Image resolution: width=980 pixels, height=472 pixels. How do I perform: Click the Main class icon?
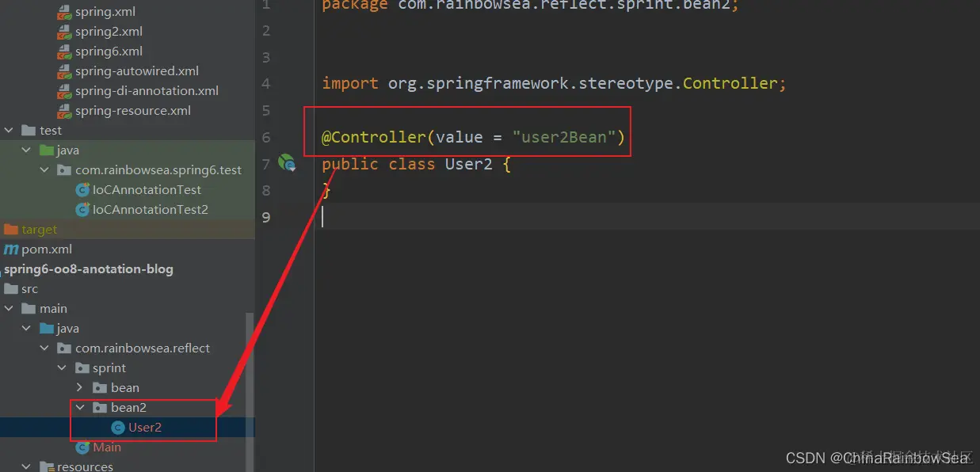pos(82,447)
